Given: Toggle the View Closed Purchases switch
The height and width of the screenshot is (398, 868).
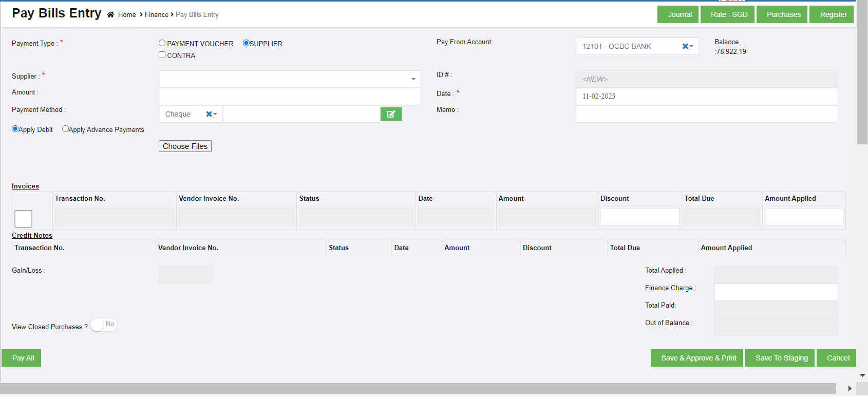Looking at the screenshot, I should tap(104, 325).
